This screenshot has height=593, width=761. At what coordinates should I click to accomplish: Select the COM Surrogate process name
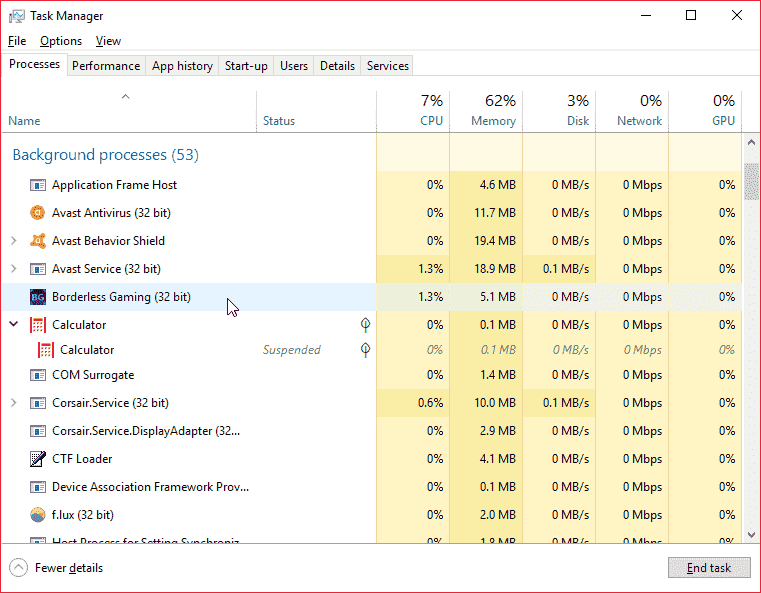click(x=93, y=375)
